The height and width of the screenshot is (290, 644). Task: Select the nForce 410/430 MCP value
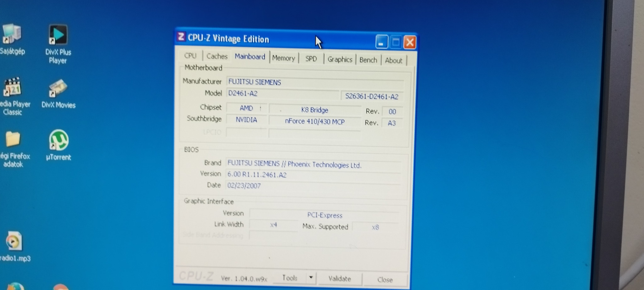315,121
